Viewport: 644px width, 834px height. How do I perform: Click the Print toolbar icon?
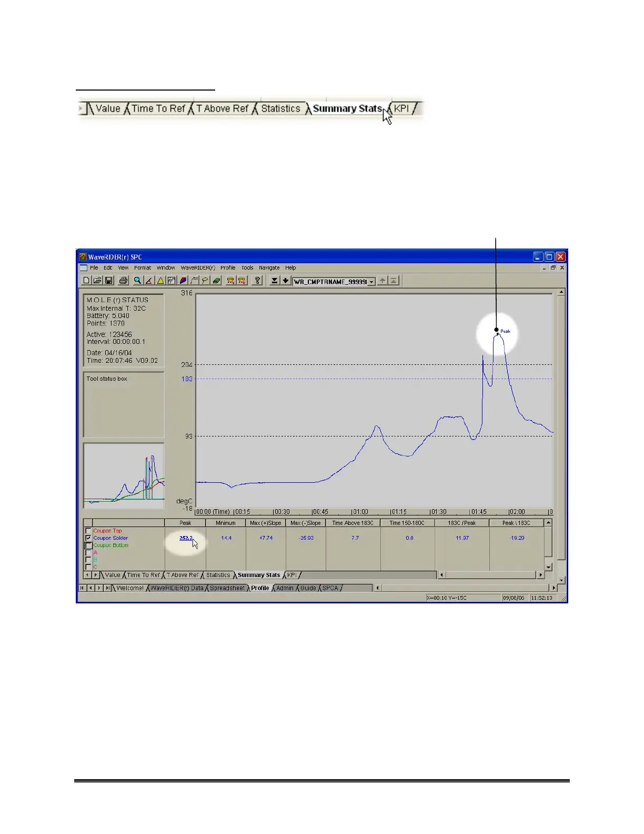pos(123,281)
